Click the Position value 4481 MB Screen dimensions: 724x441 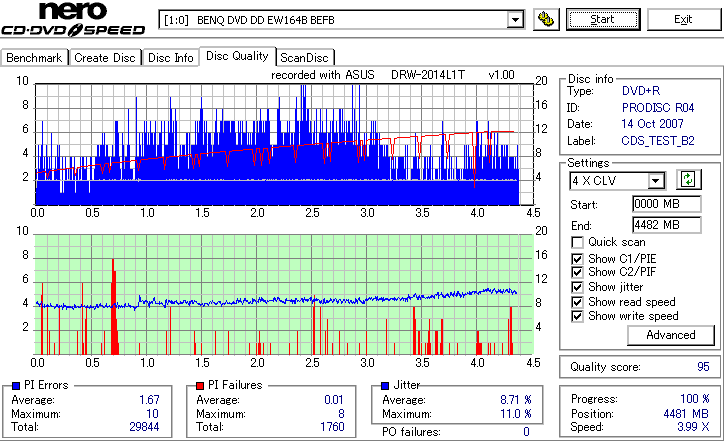click(686, 414)
